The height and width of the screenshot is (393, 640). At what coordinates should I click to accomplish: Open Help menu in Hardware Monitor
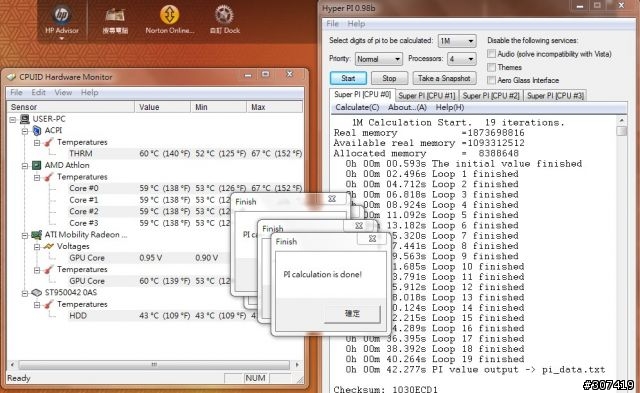pos(89,93)
